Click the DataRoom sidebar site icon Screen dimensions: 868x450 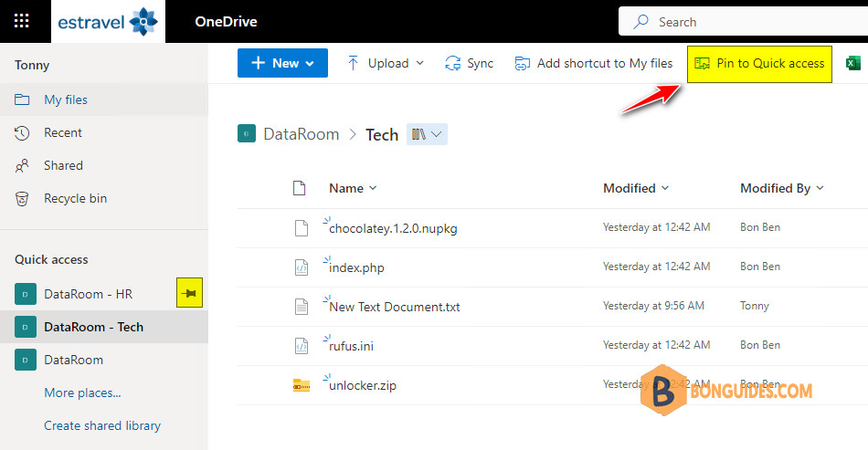coord(26,360)
